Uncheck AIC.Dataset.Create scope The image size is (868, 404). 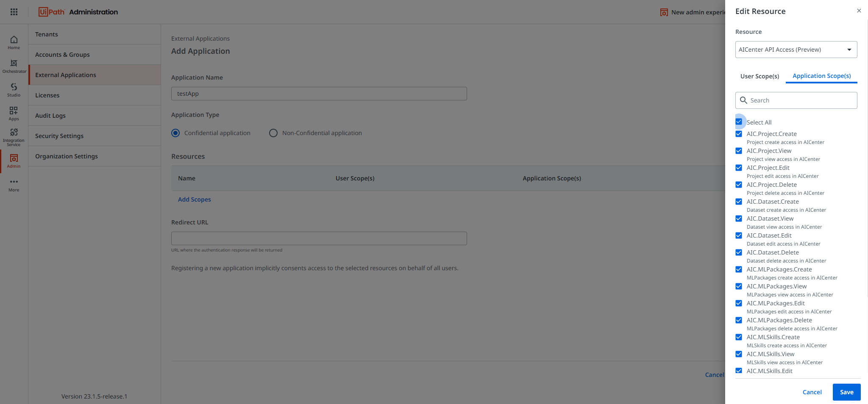[x=739, y=202]
